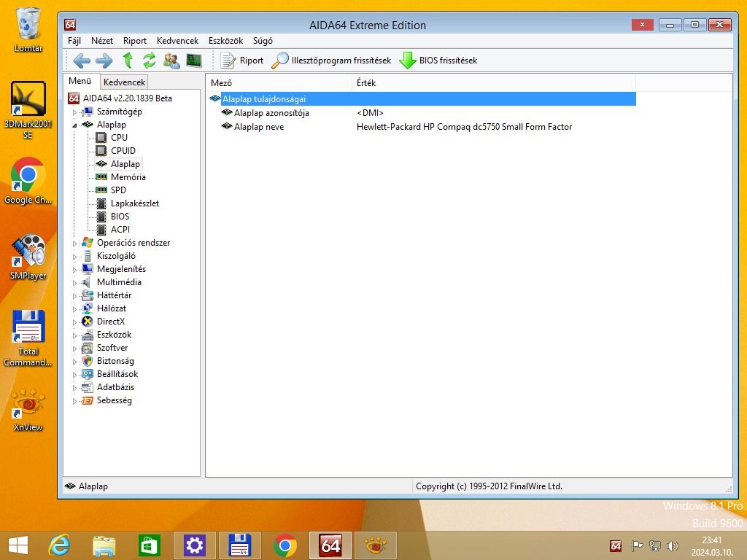
Task: Expand the Kiszolgáló node
Action: [74, 257]
